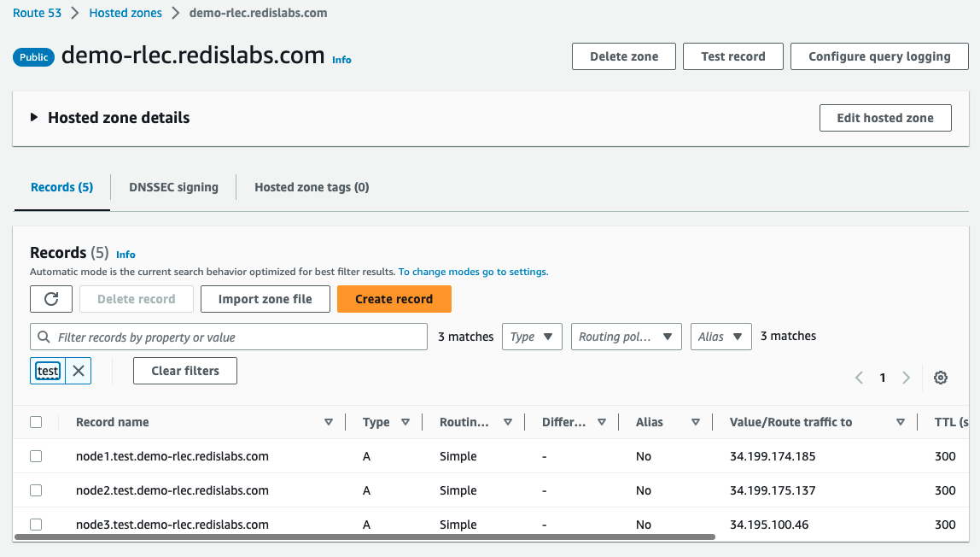980x557 pixels.
Task: Go to next page of records arrow
Action: tap(907, 378)
